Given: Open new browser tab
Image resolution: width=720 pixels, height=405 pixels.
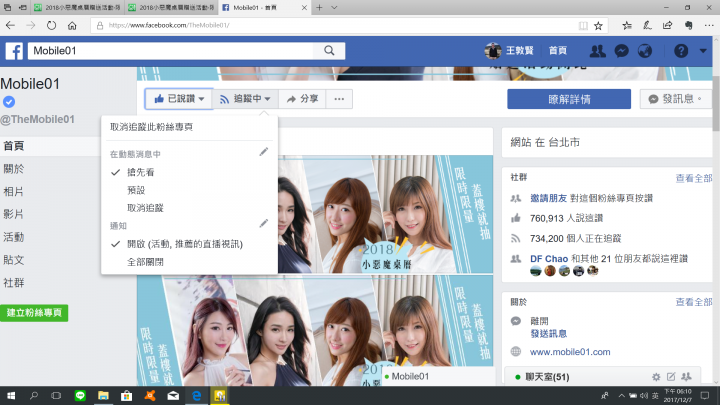Looking at the screenshot, I should coord(319,7).
